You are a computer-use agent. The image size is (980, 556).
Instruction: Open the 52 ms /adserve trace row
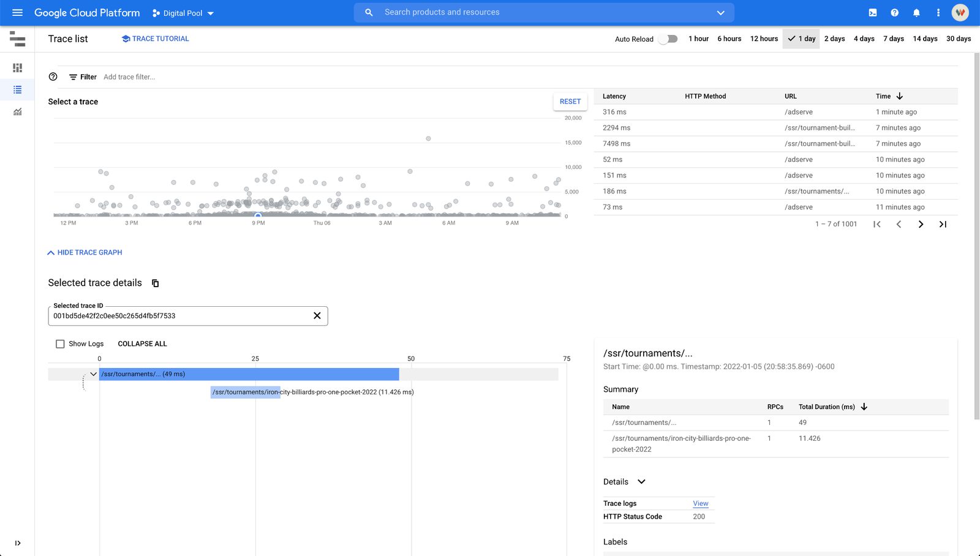pyautogui.click(x=775, y=160)
